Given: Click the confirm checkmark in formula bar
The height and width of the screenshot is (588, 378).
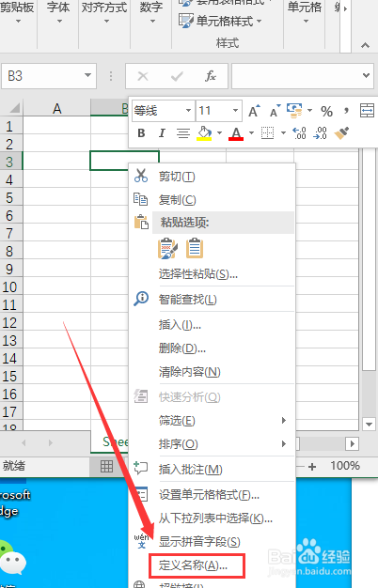Looking at the screenshot, I should pyautogui.click(x=177, y=76).
